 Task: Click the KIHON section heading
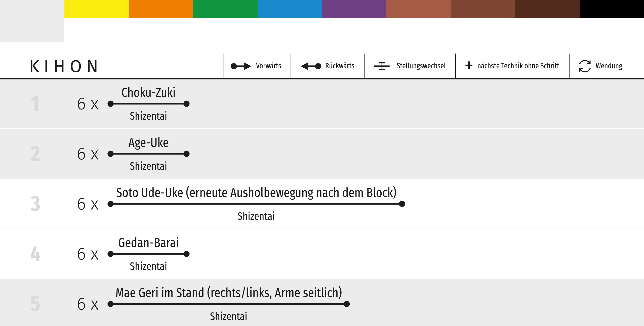pos(64,67)
